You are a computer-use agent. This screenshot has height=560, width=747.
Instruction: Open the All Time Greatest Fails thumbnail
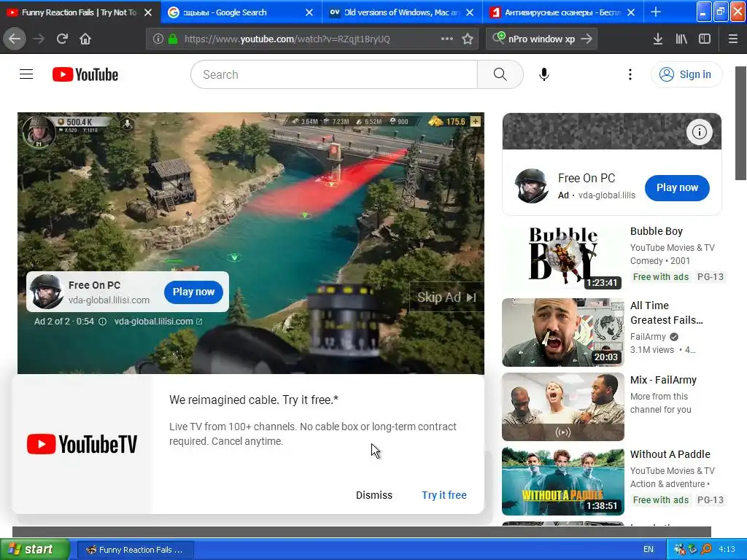[562, 332]
